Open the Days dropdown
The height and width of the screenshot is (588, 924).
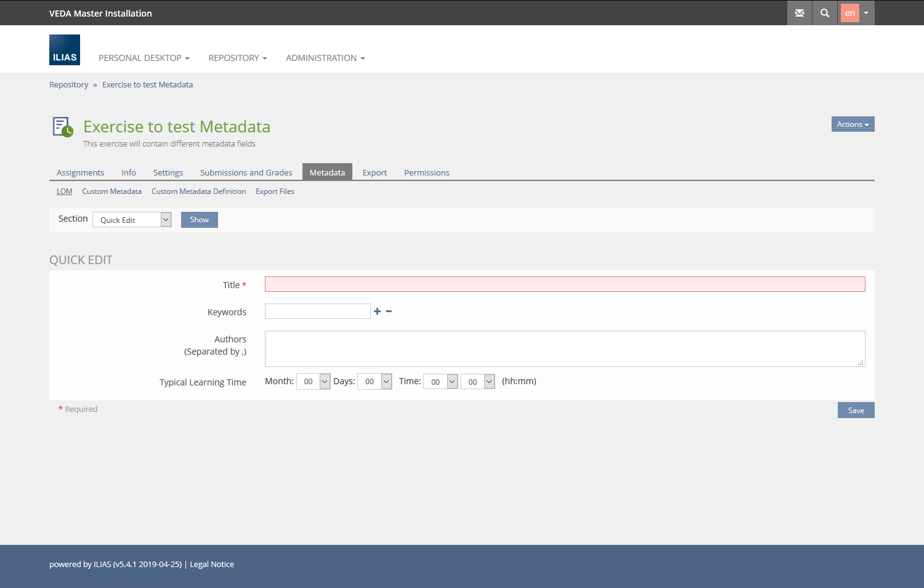pos(375,382)
